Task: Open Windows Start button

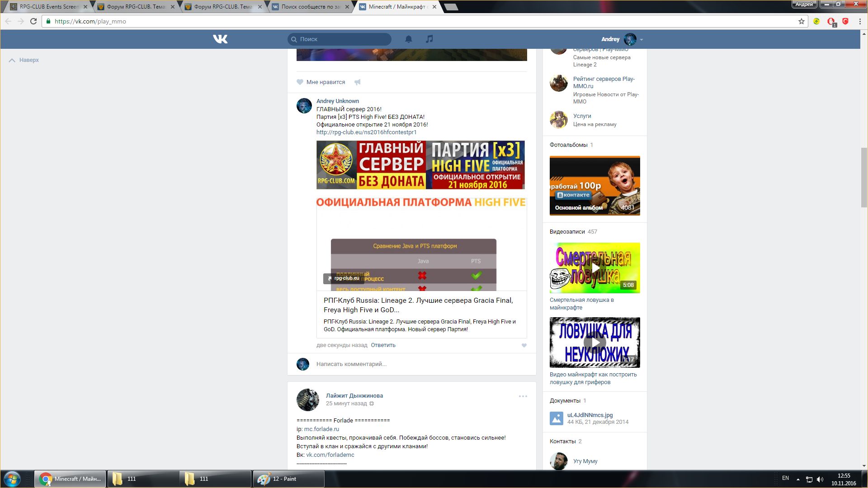Action: pyautogui.click(x=12, y=479)
